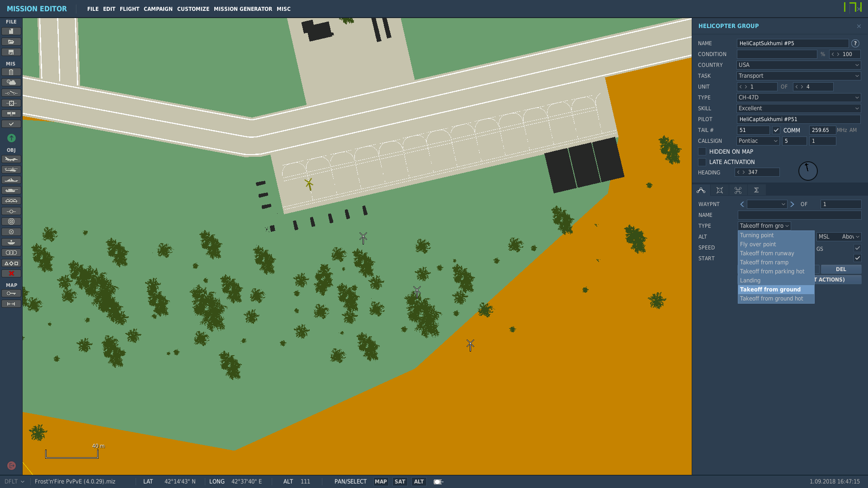Select Takeoff from parking hot option
Viewport: 868px width, 488px height.
coord(776,272)
